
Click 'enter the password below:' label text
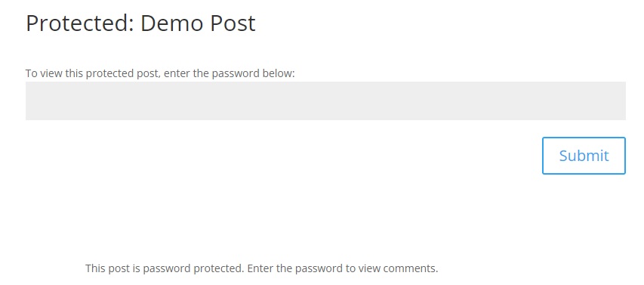[228, 73]
